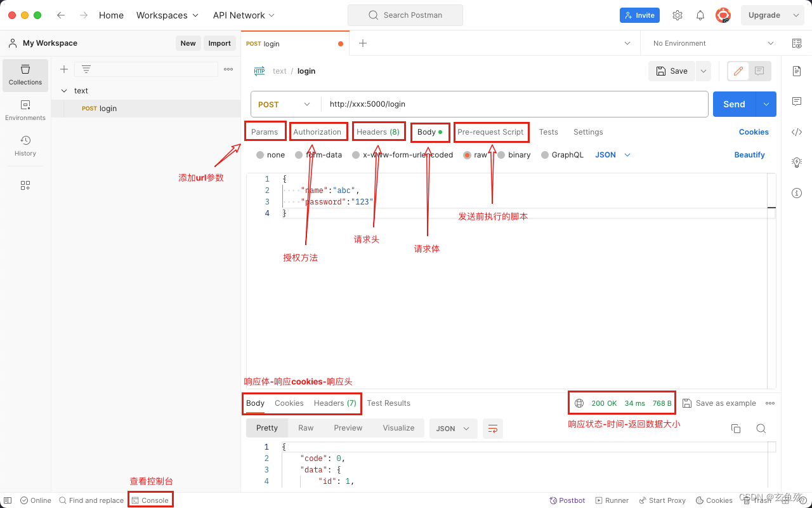Image resolution: width=812 pixels, height=508 pixels.
Task: Click the plus icon to create new collection
Action: click(x=64, y=69)
